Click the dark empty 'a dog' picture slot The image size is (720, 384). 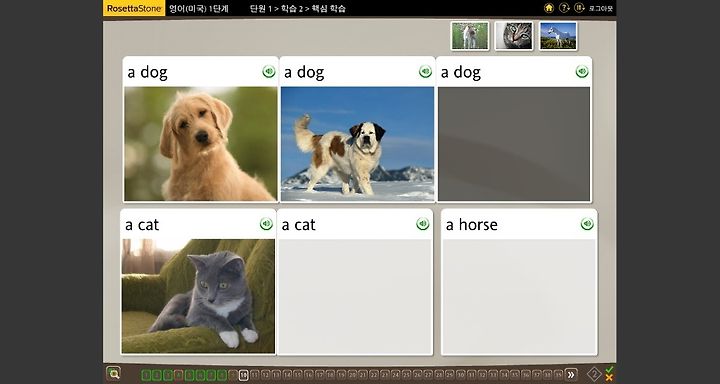(x=514, y=144)
